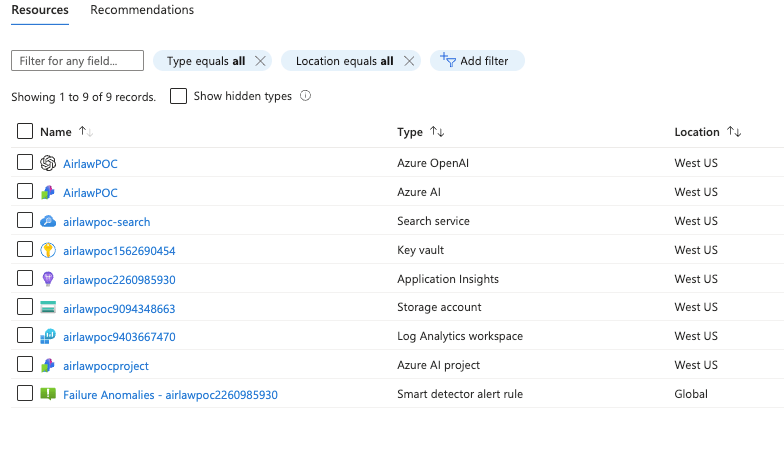Click the Azure OpenAI icon beside AirlawPOC
Screen dimensions: 784x449
(x=48, y=164)
